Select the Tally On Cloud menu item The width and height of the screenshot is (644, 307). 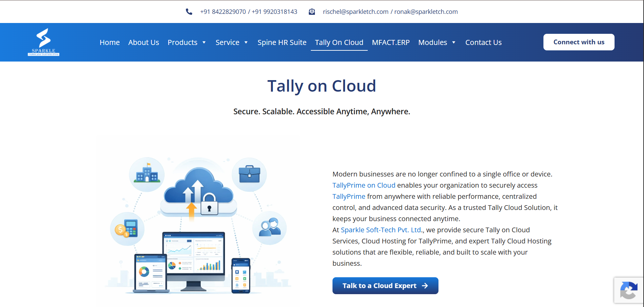click(339, 43)
